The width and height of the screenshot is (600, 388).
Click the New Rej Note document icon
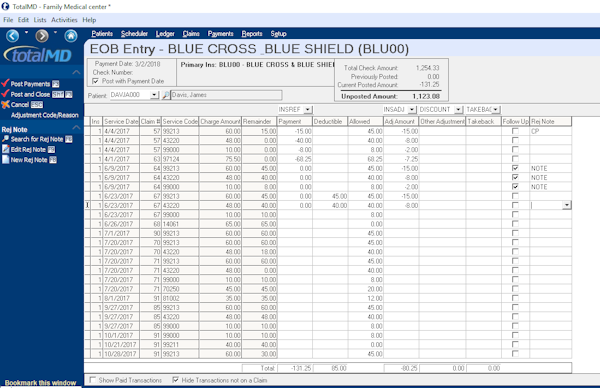coord(5,160)
